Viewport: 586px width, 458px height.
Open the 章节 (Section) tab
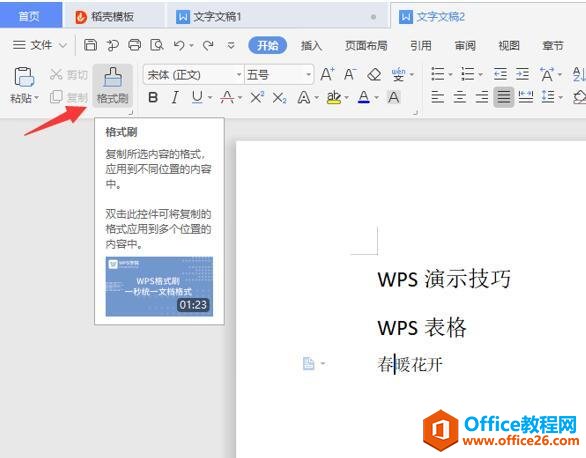(553, 46)
